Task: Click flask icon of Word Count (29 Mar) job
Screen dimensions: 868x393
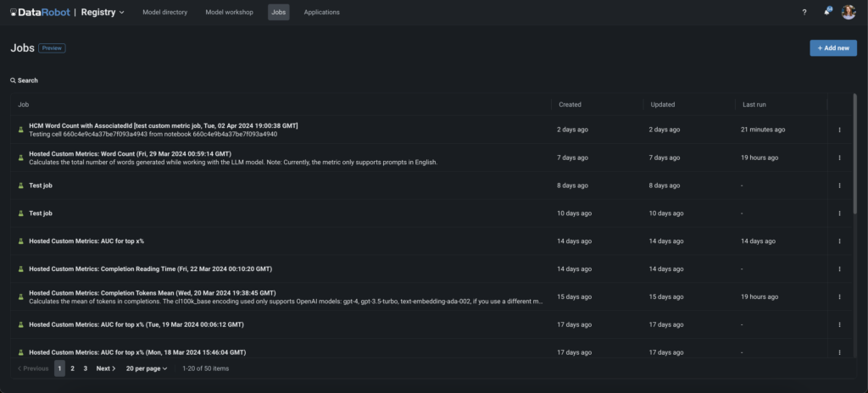Action: click(x=21, y=158)
